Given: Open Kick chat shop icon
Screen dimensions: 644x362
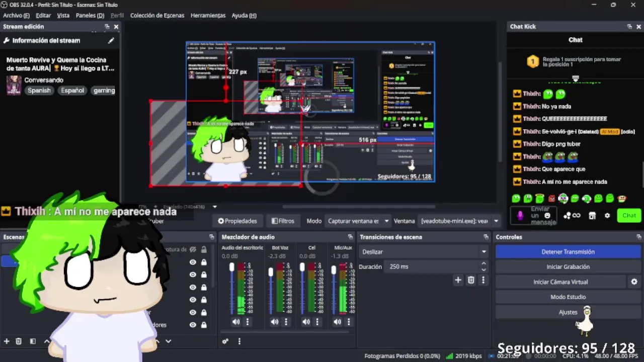Looking at the screenshot, I should pos(592,216).
